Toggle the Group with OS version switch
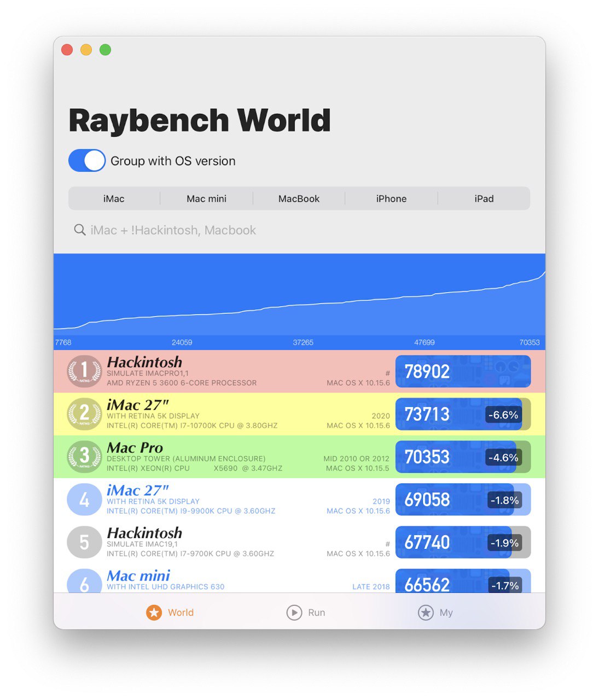This screenshot has width=599, height=700. coord(87,161)
